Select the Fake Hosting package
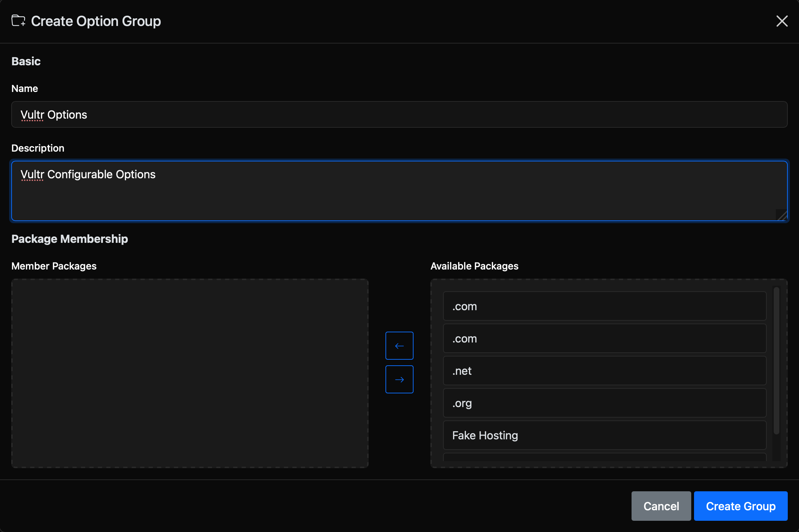799x532 pixels. [605, 435]
